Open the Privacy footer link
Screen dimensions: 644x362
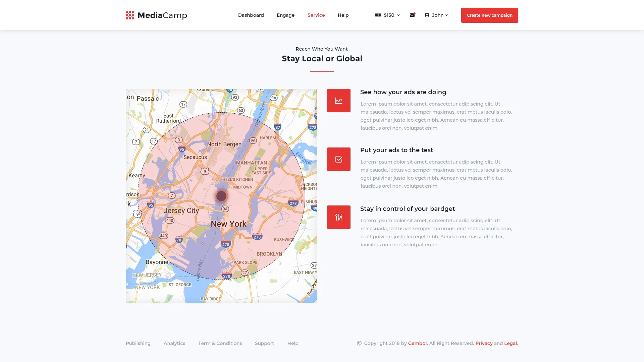[484, 343]
